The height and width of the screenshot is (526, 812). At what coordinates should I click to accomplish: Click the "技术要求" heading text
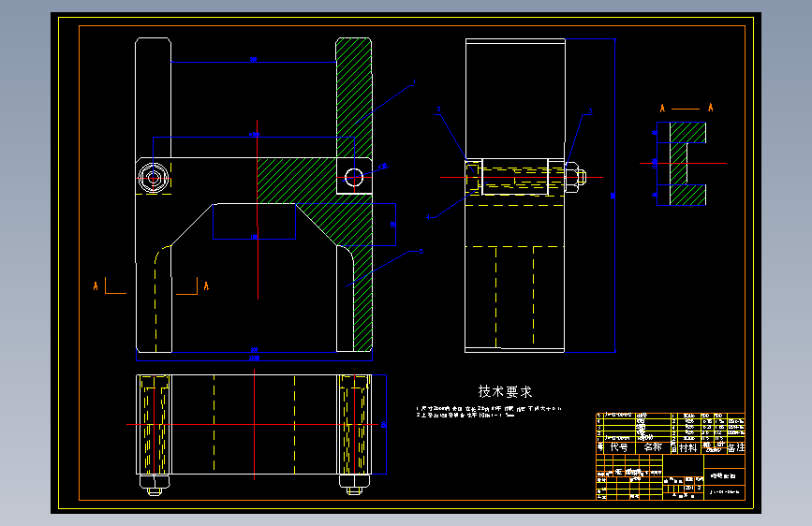pyautogui.click(x=505, y=391)
